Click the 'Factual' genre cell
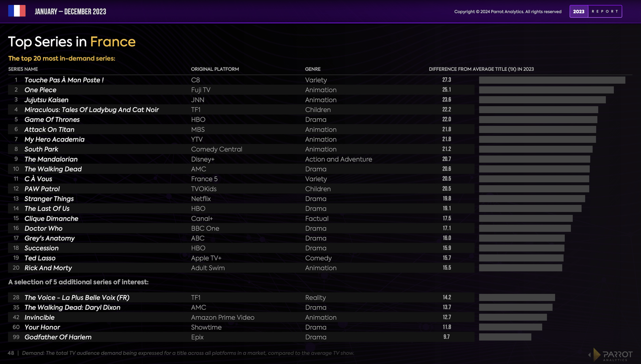Image resolution: width=641 pixels, height=364 pixels. (317, 218)
